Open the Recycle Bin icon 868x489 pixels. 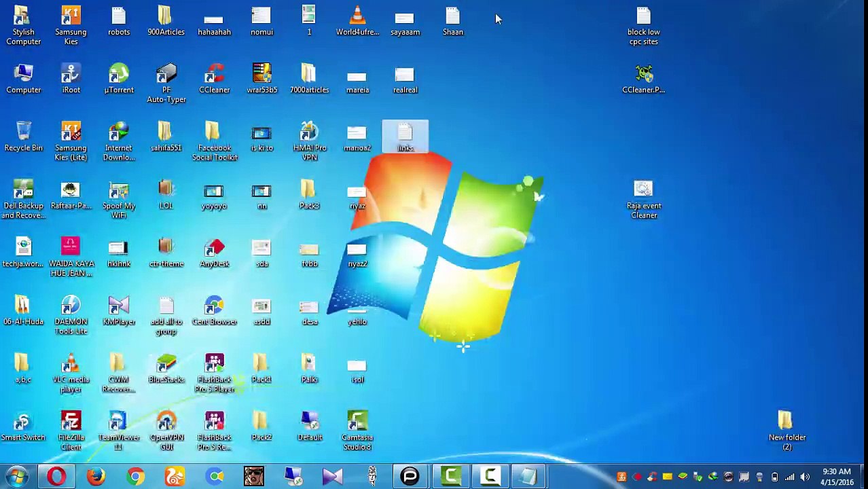pyautogui.click(x=23, y=136)
